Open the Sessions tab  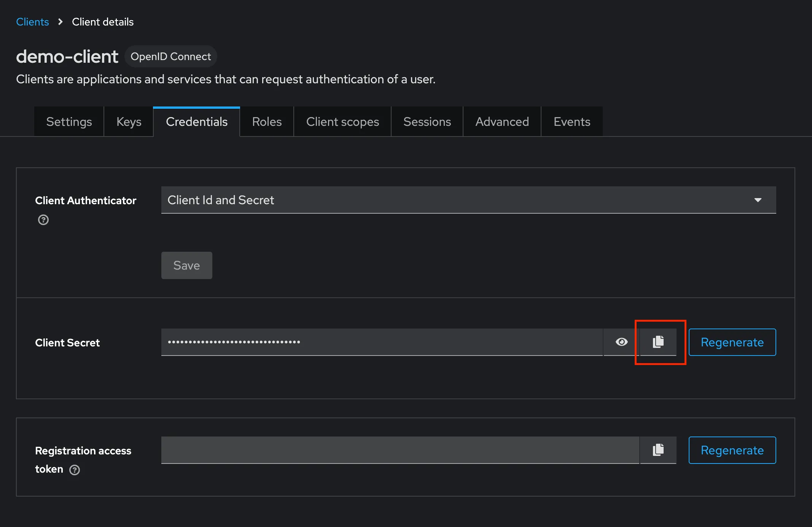tap(427, 121)
